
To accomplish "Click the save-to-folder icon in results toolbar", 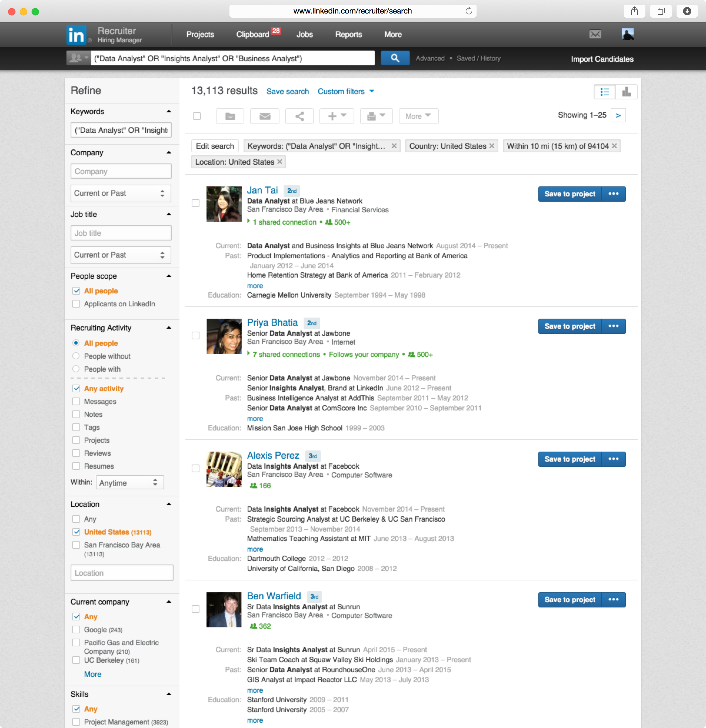I will tap(230, 116).
